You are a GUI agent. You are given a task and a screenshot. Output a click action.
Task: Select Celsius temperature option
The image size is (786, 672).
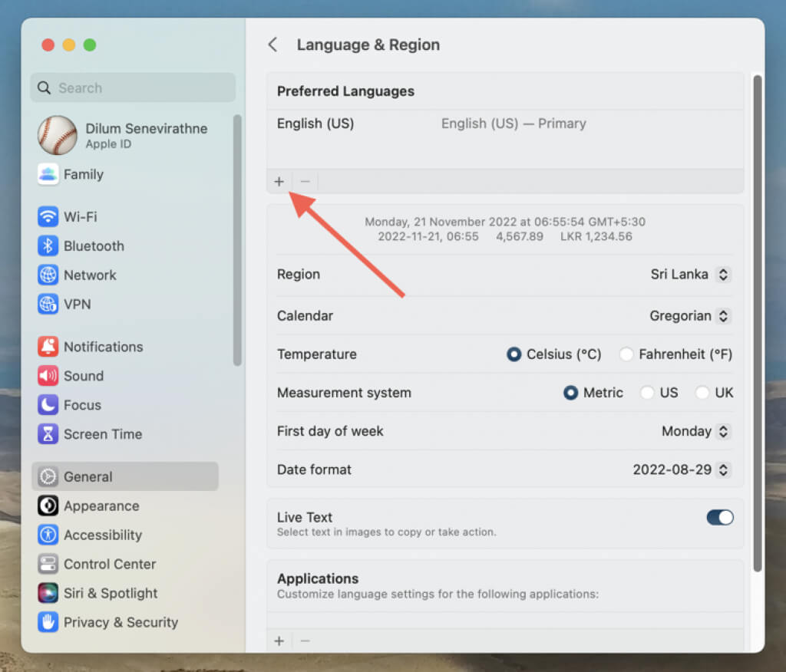[x=514, y=354]
